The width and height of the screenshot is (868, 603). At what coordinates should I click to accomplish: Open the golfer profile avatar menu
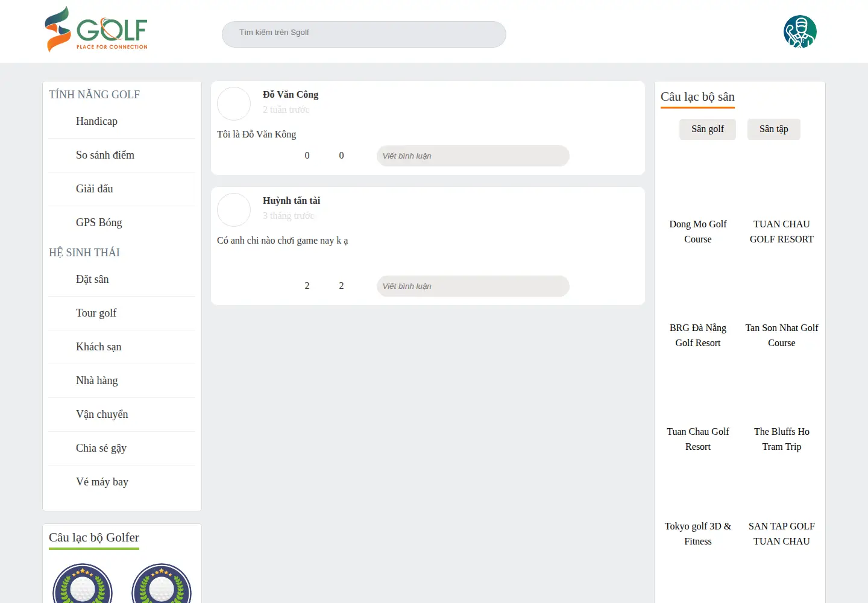(x=800, y=31)
